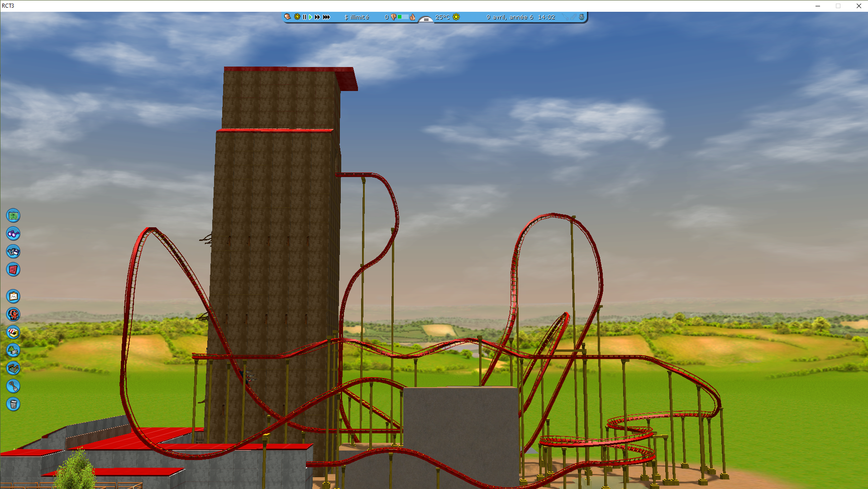The width and height of the screenshot is (868, 489).
Task: Click the thumbs-down rating icon
Action: [393, 17]
